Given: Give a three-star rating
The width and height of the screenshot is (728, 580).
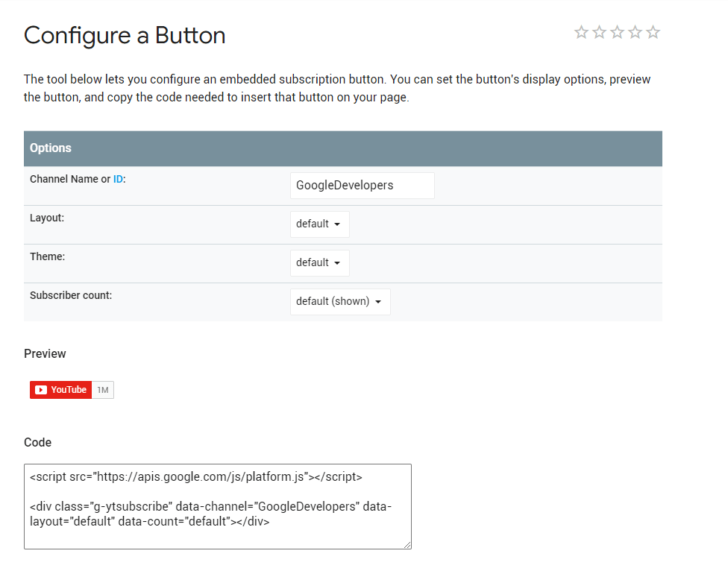Looking at the screenshot, I should point(618,32).
